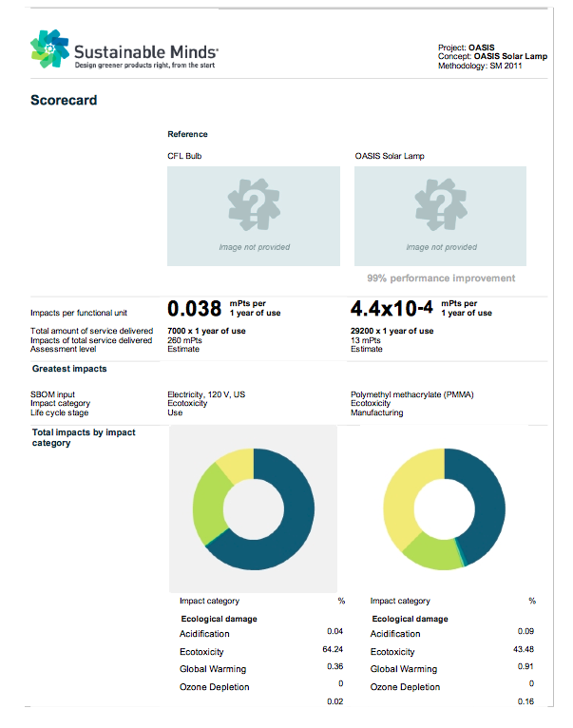
Task: Select 'Project: OASIS' text
Action: (x=467, y=48)
